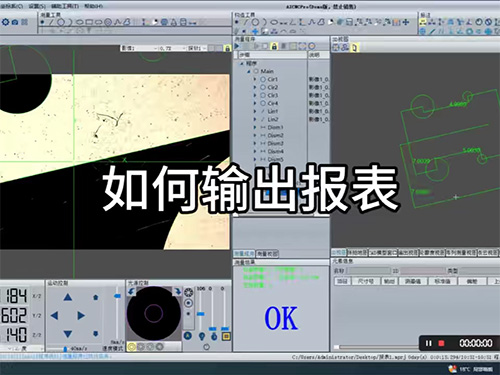The height and width of the screenshot is (375, 500).
Task: Open the magnification dropdown above the video
Action: (172, 48)
